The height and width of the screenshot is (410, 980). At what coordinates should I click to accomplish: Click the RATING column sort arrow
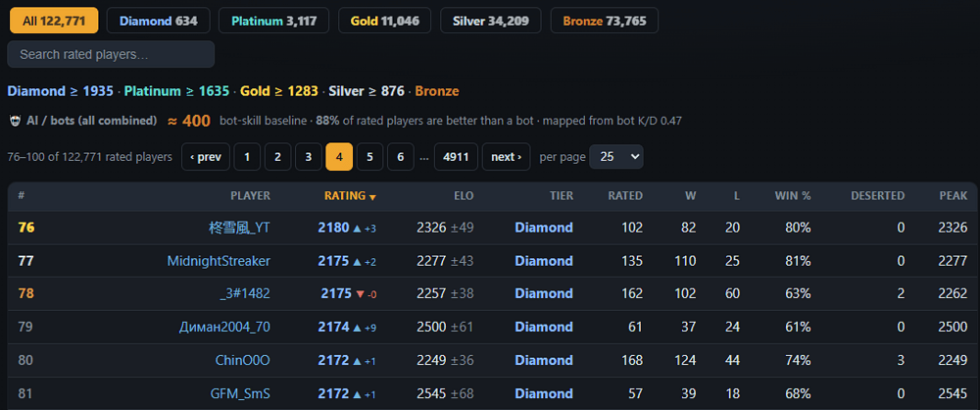pyautogui.click(x=372, y=197)
